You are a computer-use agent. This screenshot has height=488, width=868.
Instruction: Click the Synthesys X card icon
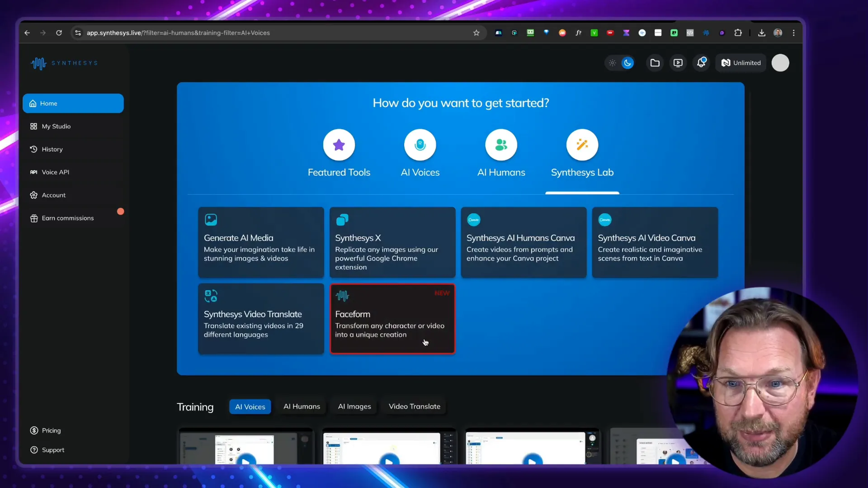pyautogui.click(x=342, y=220)
